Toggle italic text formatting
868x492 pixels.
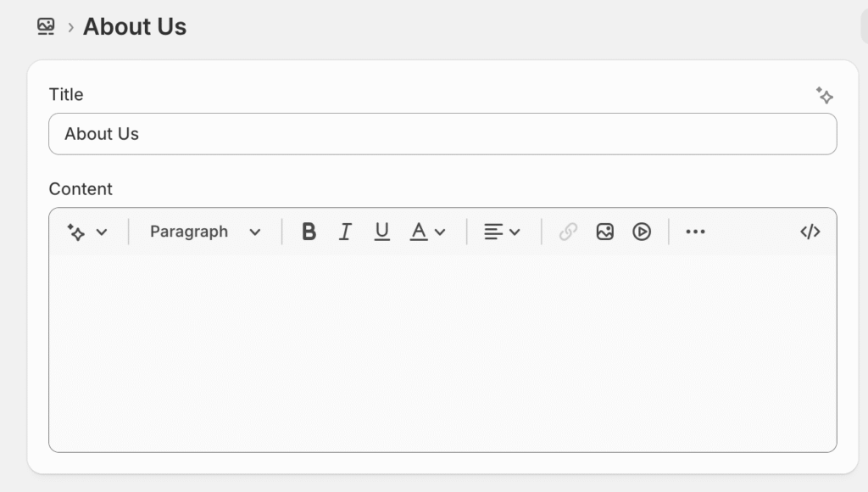click(345, 232)
